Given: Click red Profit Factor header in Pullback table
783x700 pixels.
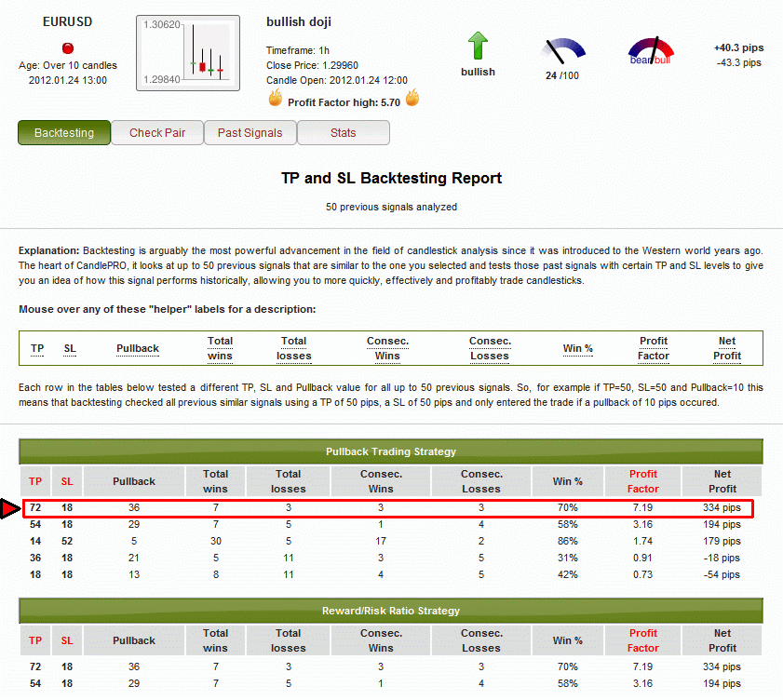Looking at the screenshot, I should (643, 481).
